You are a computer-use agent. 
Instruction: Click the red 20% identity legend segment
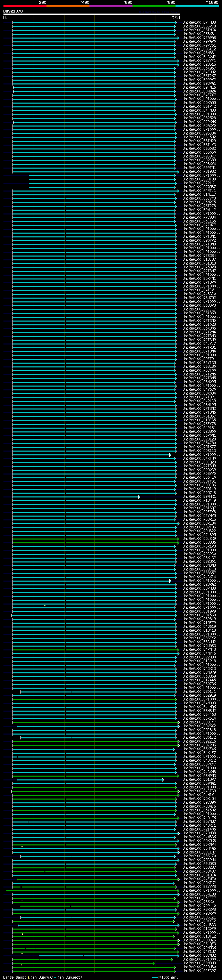click(25, 6)
